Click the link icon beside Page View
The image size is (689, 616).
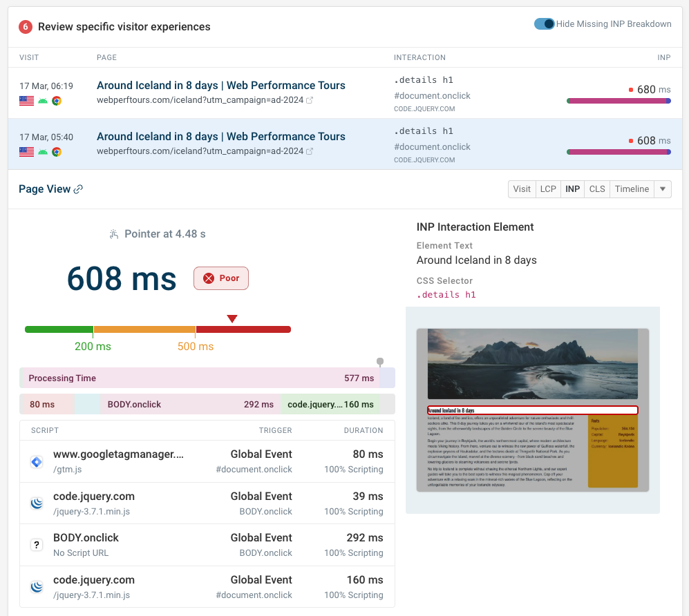click(78, 189)
